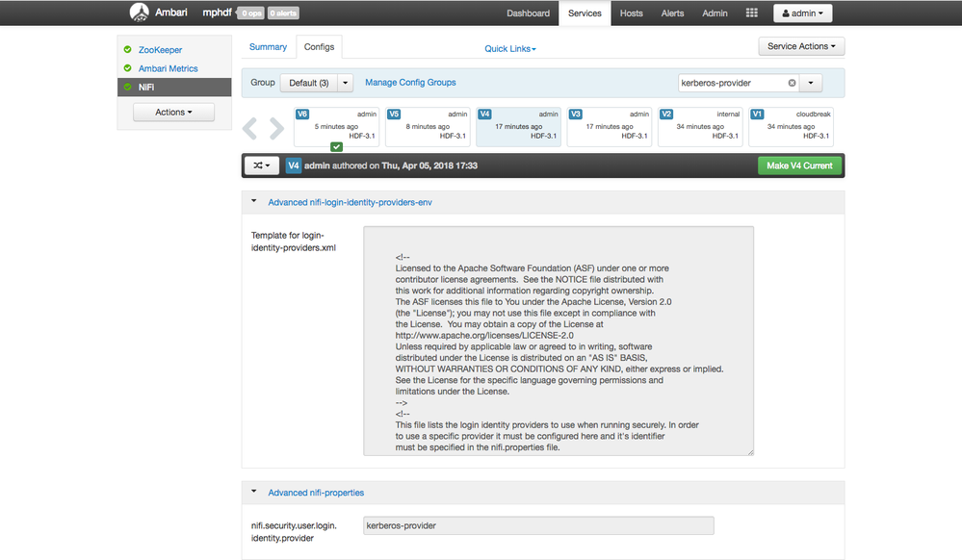Select Ambari Metrics service

pos(169,68)
